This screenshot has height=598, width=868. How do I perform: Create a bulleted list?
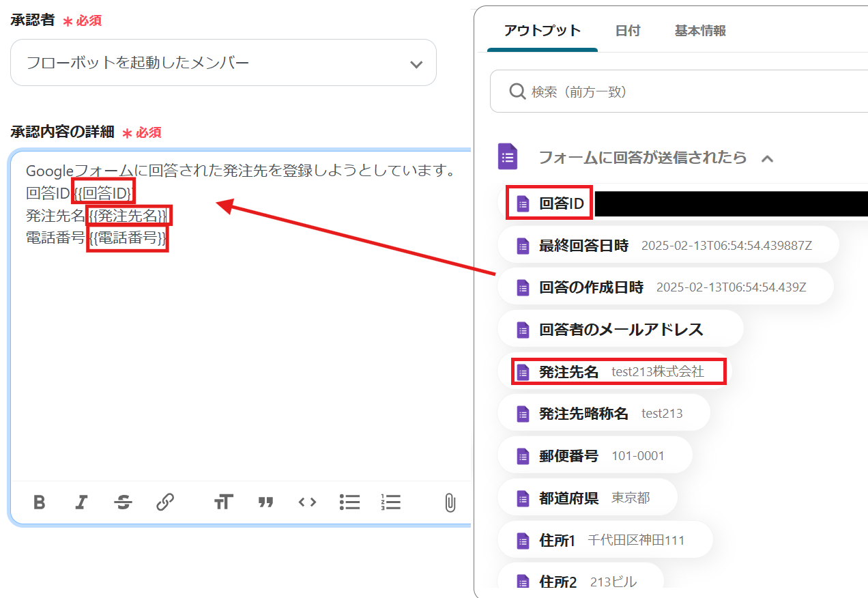pyautogui.click(x=349, y=502)
